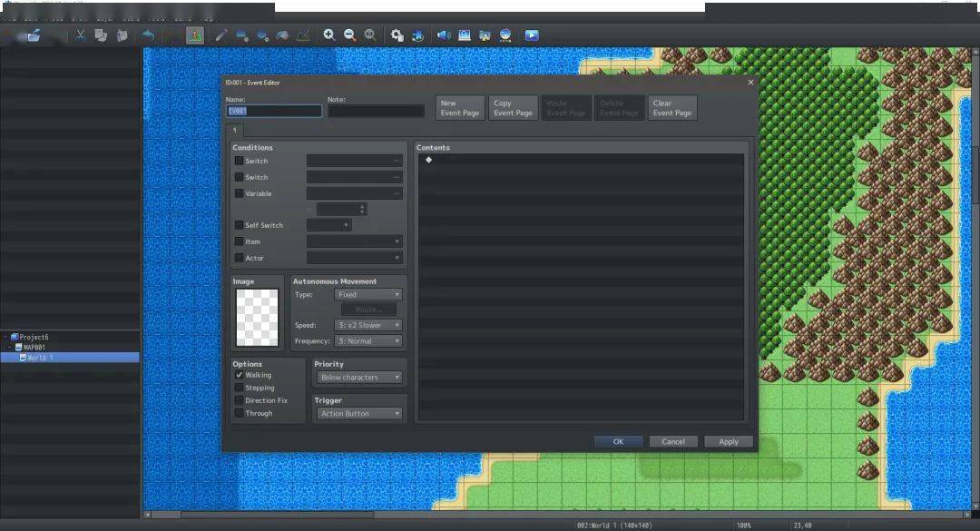Screen dimensions: 980x531
Task: Start Playtest with the play icon
Action: click(x=531, y=35)
